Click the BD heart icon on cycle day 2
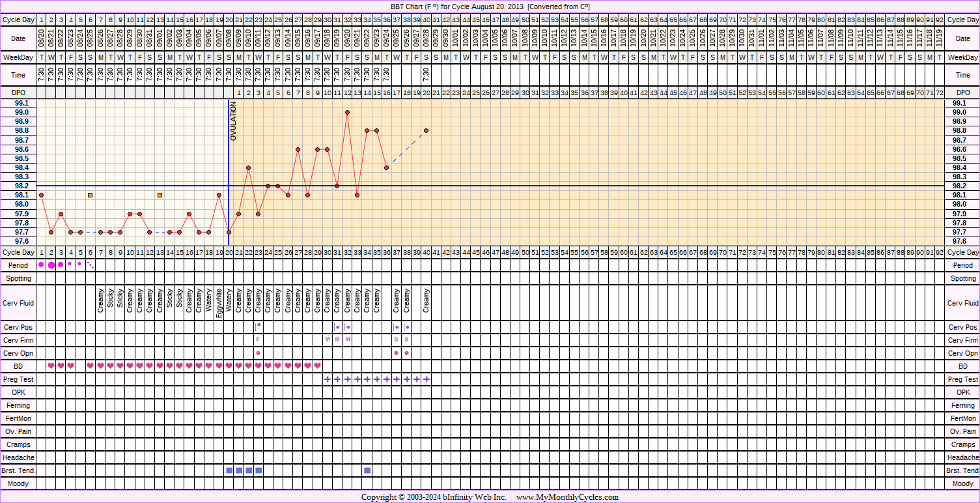980x503 pixels. (51, 366)
